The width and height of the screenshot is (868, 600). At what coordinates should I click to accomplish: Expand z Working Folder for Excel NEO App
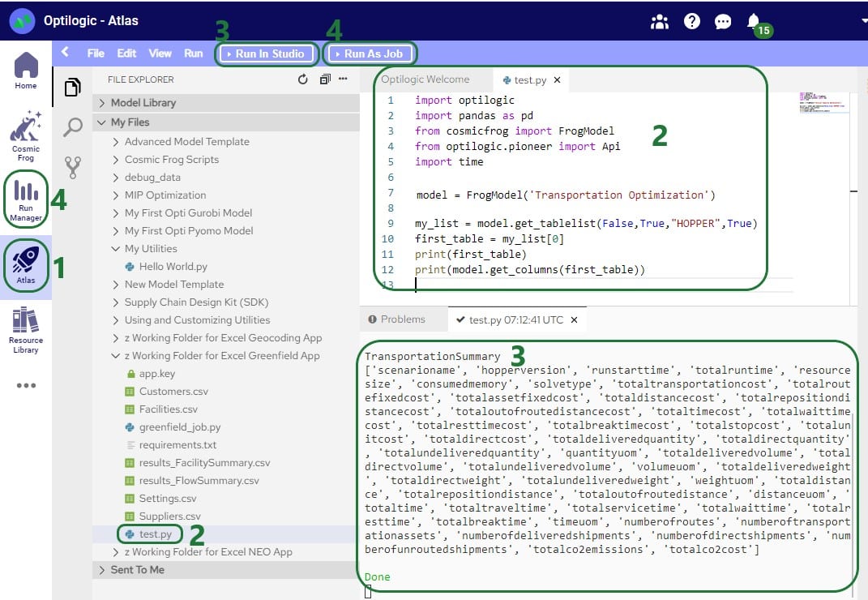point(208,552)
